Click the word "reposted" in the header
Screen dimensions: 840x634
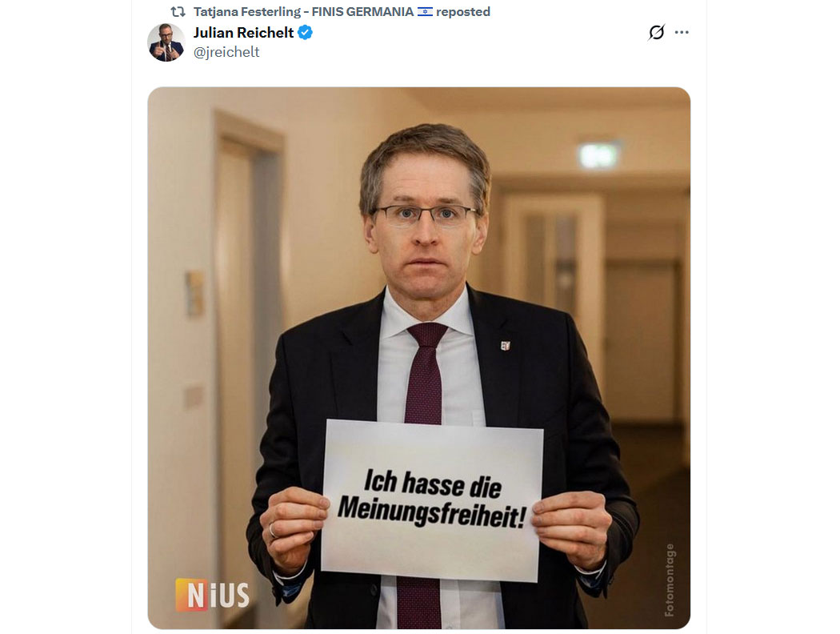tap(463, 12)
